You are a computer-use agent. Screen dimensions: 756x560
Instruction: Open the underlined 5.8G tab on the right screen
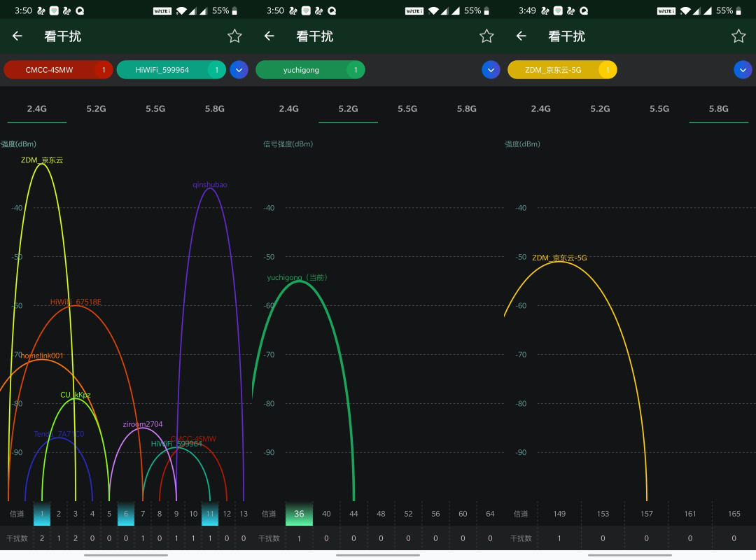718,109
